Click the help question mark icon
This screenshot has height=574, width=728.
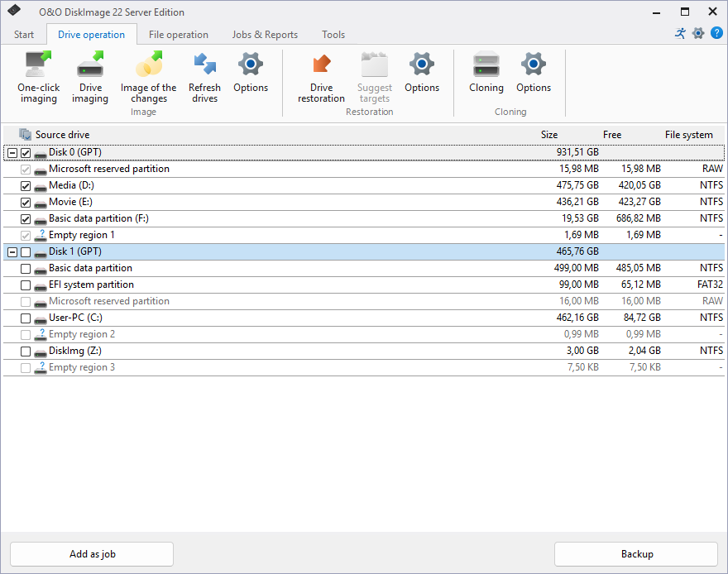click(x=716, y=33)
